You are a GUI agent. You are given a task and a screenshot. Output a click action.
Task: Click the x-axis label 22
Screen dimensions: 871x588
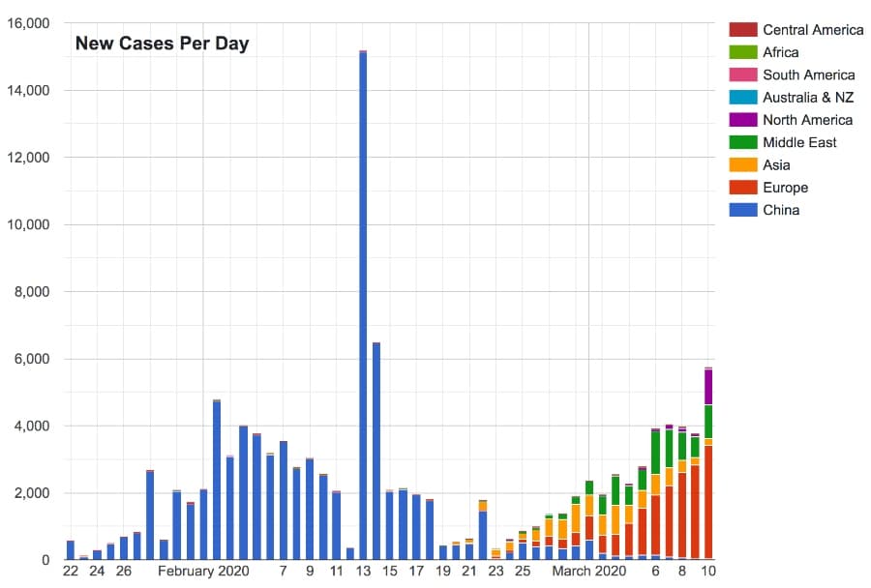tap(71, 572)
